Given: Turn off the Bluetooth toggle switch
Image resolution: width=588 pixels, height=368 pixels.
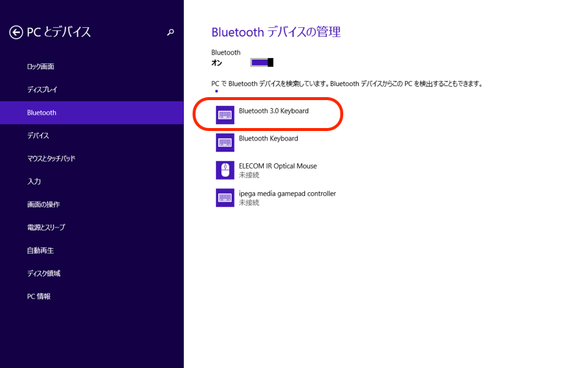Looking at the screenshot, I should coord(262,63).
